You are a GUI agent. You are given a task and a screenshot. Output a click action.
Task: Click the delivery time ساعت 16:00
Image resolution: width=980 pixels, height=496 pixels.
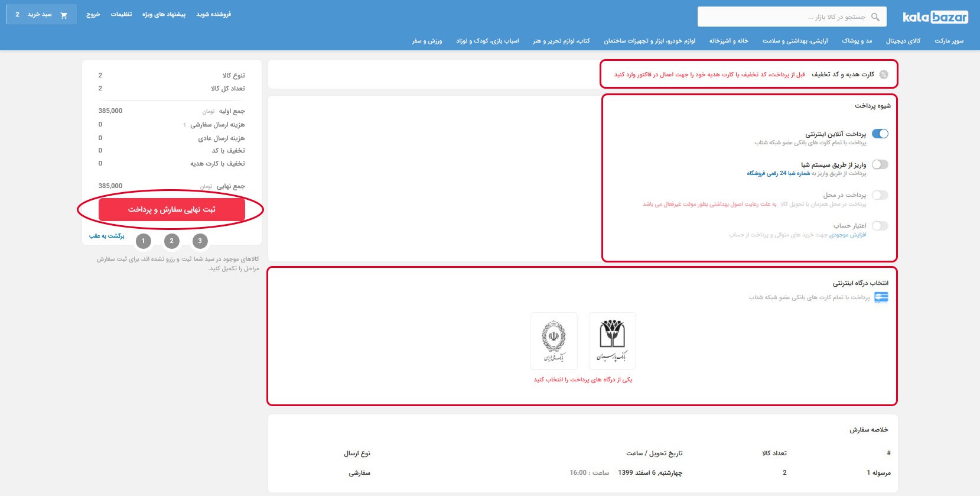(x=589, y=473)
